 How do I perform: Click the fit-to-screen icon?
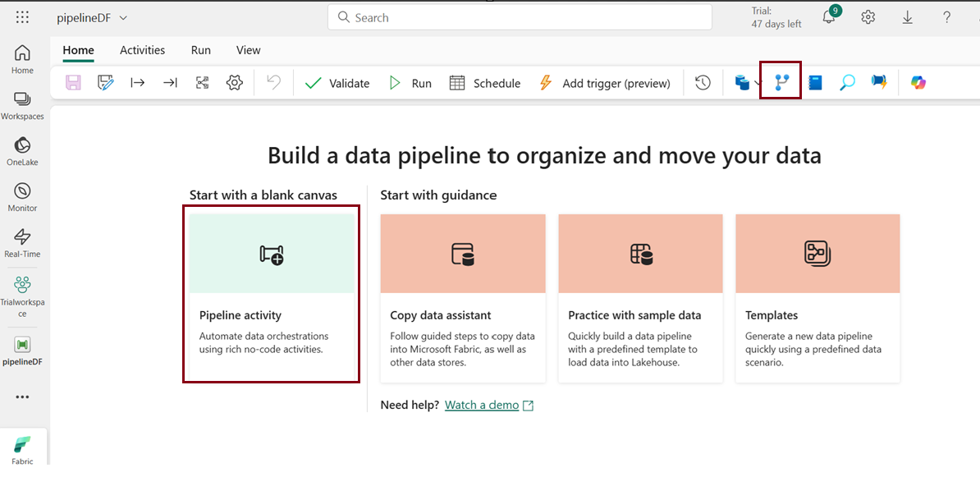click(202, 83)
